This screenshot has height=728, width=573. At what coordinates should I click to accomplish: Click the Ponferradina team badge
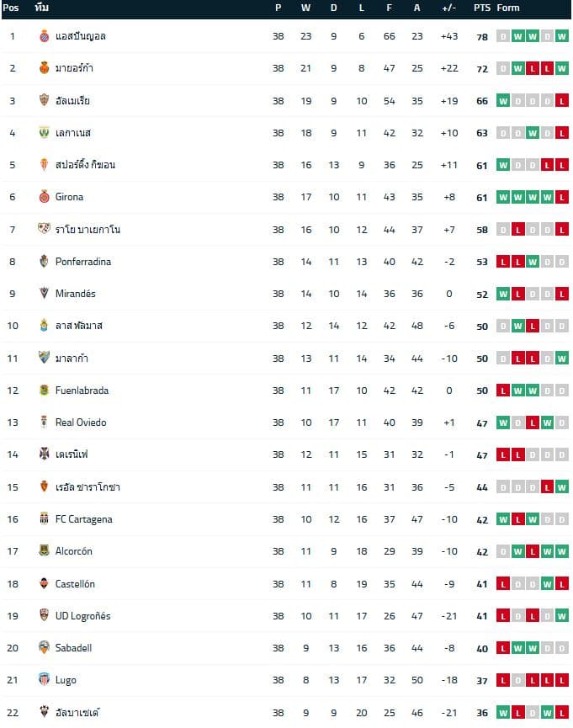[x=44, y=262]
